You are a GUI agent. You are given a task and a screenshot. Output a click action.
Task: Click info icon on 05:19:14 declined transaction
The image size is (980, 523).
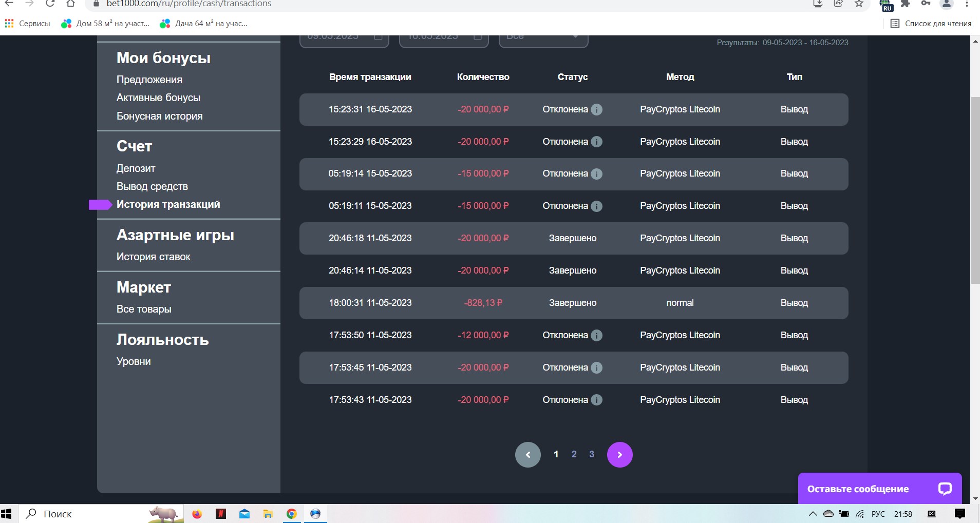[x=596, y=174]
